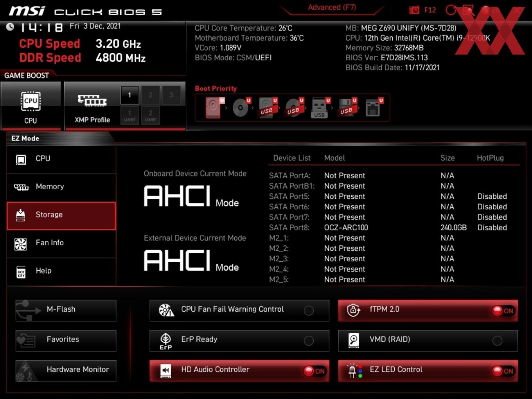Select the hard disk boot device icon

214,107
